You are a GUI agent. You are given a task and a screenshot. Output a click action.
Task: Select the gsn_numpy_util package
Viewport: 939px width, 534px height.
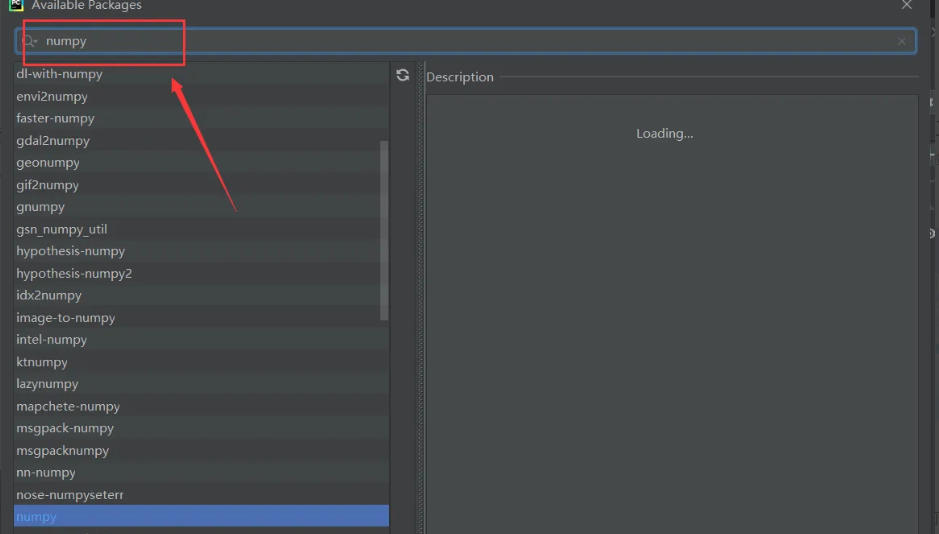coord(201,229)
